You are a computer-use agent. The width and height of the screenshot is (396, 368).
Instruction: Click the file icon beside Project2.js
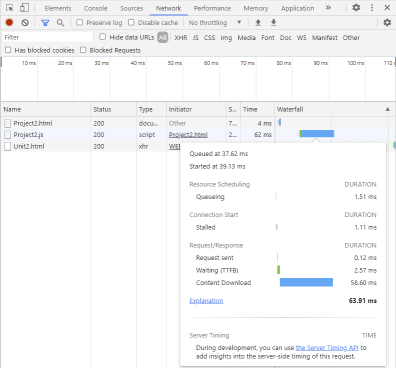point(7,135)
